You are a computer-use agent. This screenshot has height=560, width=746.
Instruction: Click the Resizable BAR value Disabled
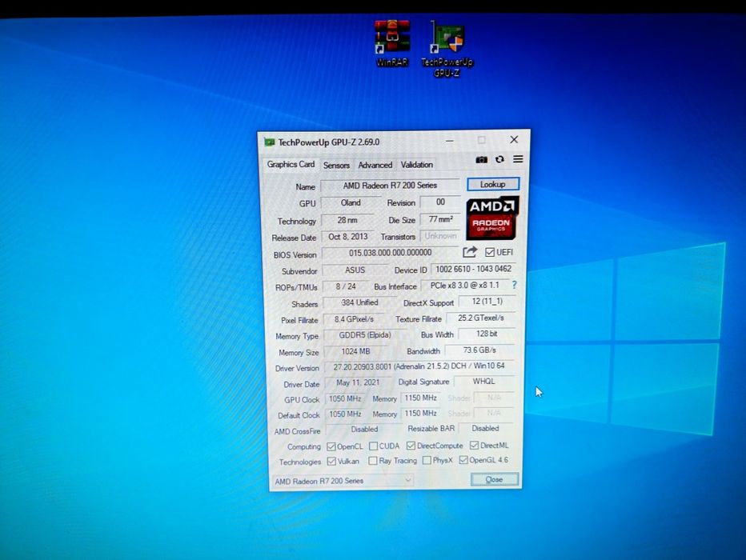tap(485, 428)
